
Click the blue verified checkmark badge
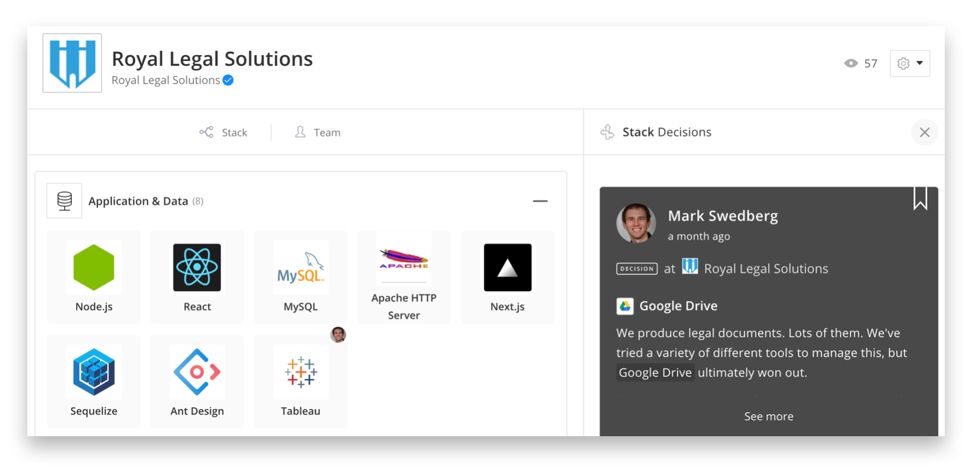pos(228,80)
